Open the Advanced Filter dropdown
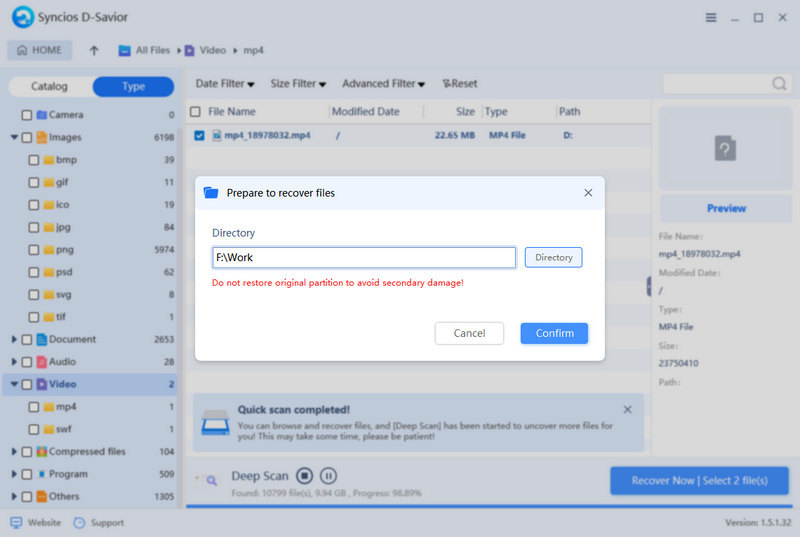 [x=383, y=84]
